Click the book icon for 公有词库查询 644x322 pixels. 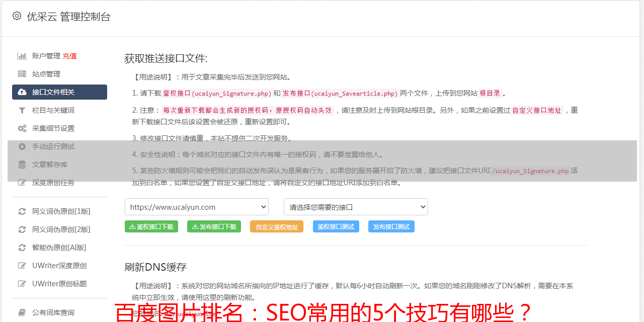click(x=22, y=312)
